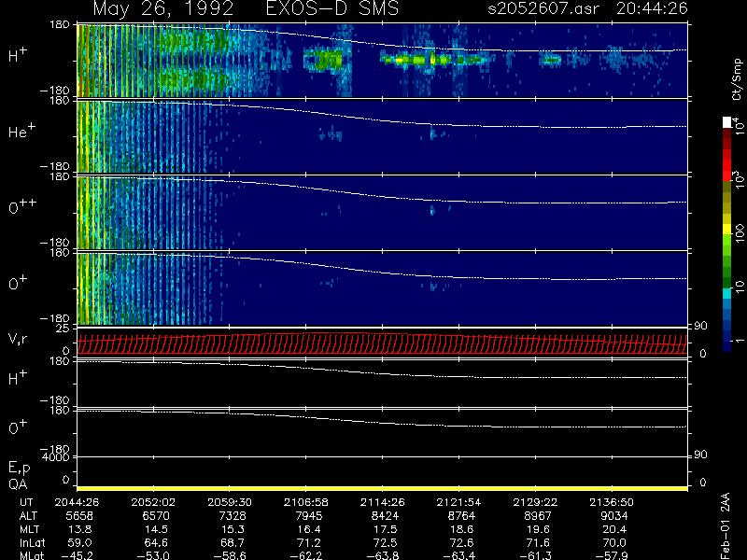Click MLT value "19.6"
This screenshot has height=560, width=747.
click(x=538, y=529)
